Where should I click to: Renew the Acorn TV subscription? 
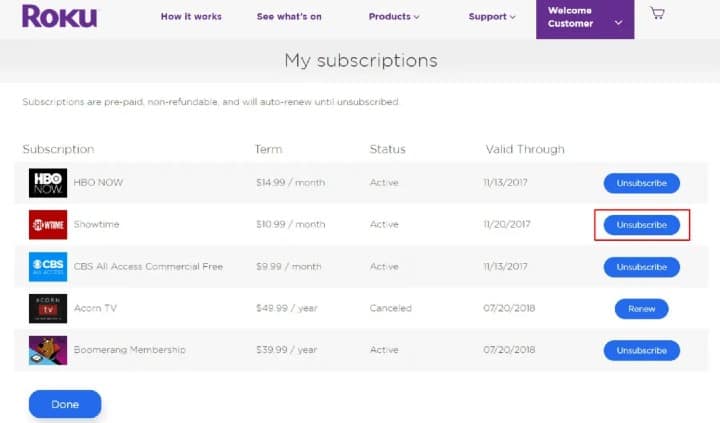click(x=641, y=309)
